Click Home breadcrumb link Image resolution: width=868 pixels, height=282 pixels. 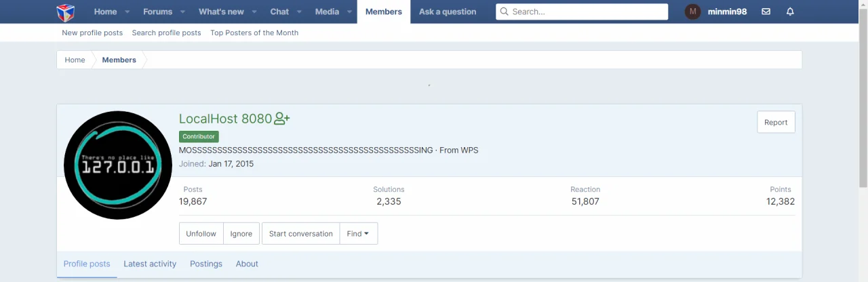click(x=75, y=60)
